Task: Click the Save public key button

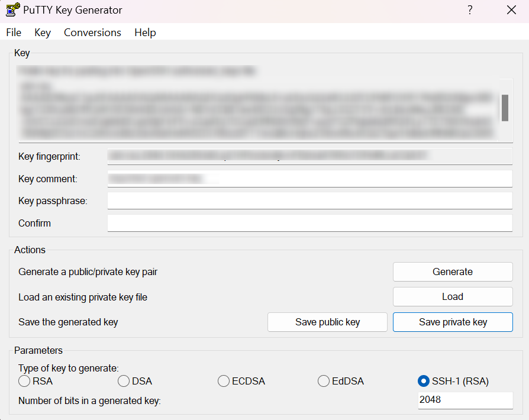Action: click(327, 322)
